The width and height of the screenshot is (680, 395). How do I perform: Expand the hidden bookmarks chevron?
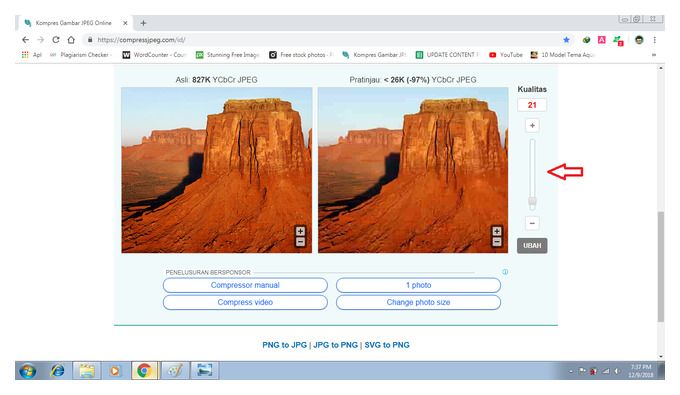pos(654,55)
